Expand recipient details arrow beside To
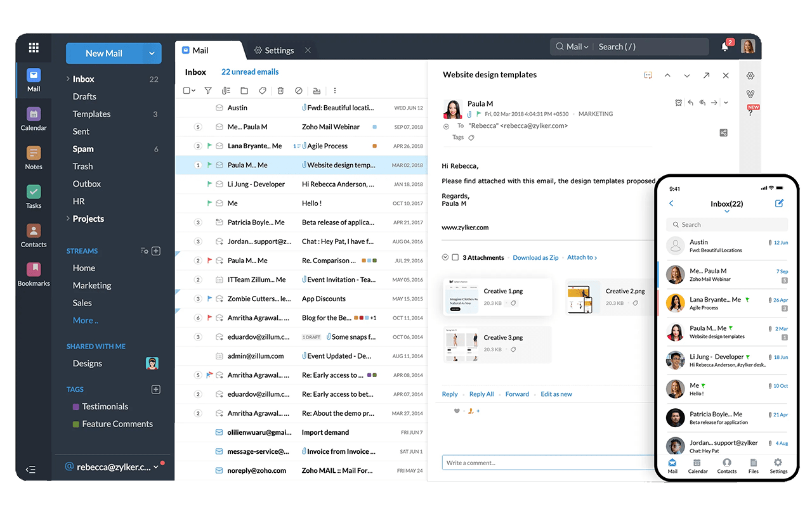 pos(446,126)
